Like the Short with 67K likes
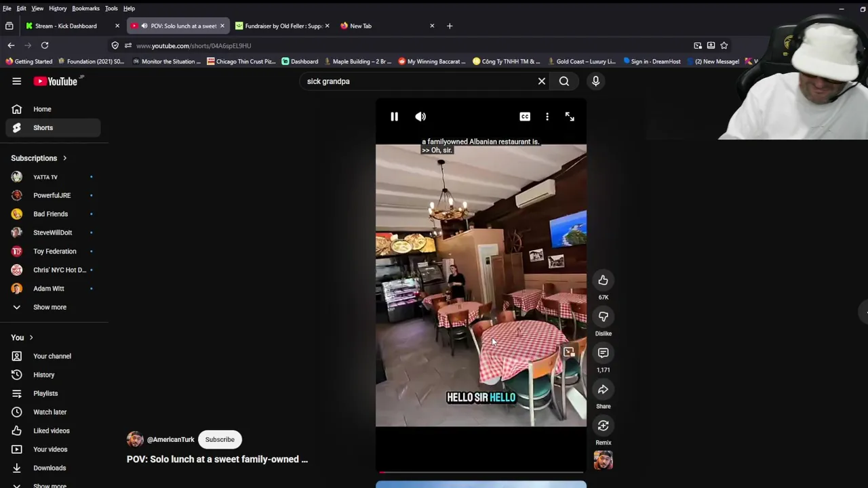This screenshot has width=868, height=488. 603,280
